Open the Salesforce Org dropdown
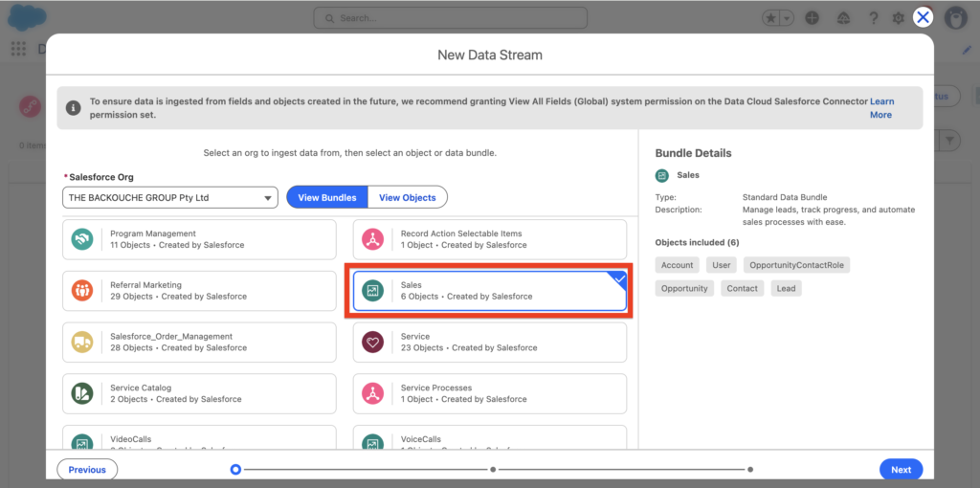This screenshot has width=980, height=488. [x=170, y=198]
